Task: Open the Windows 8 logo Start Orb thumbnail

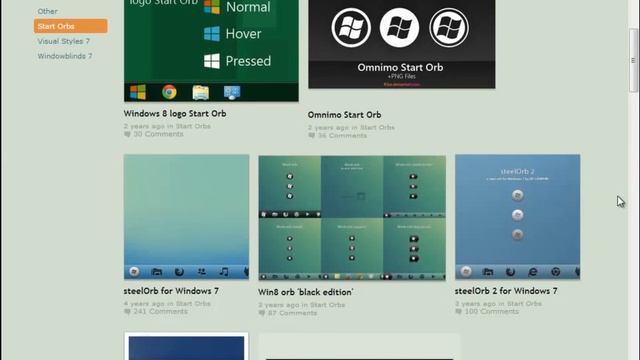Action: point(211,51)
